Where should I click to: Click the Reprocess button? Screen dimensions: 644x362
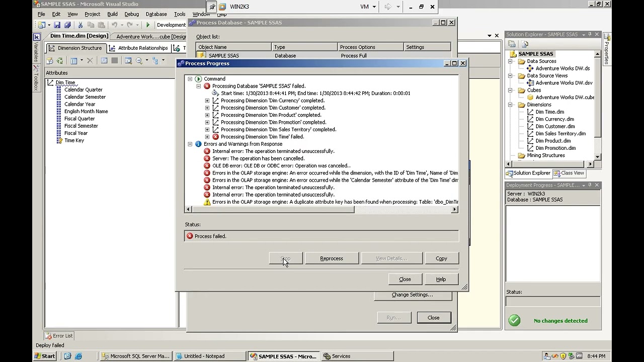click(x=332, y=259)
